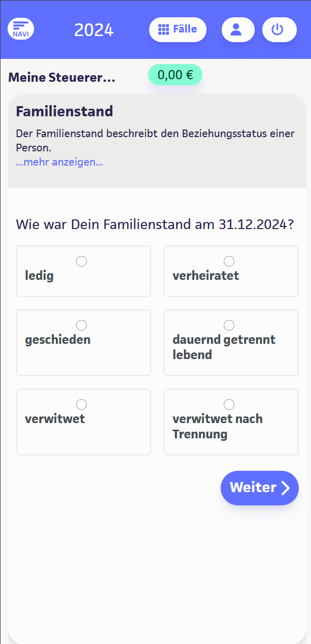
Task: Open the user profile icon
Action: 237,29
